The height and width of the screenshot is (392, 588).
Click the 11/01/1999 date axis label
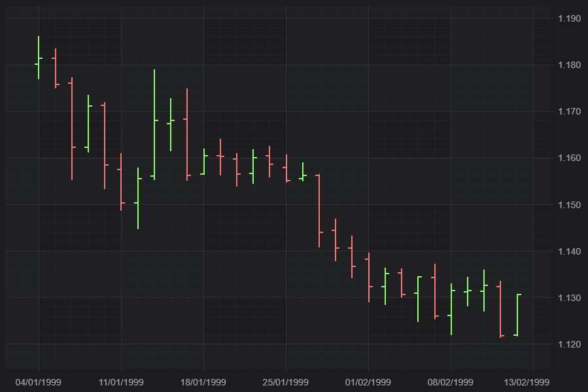point(121,382)
